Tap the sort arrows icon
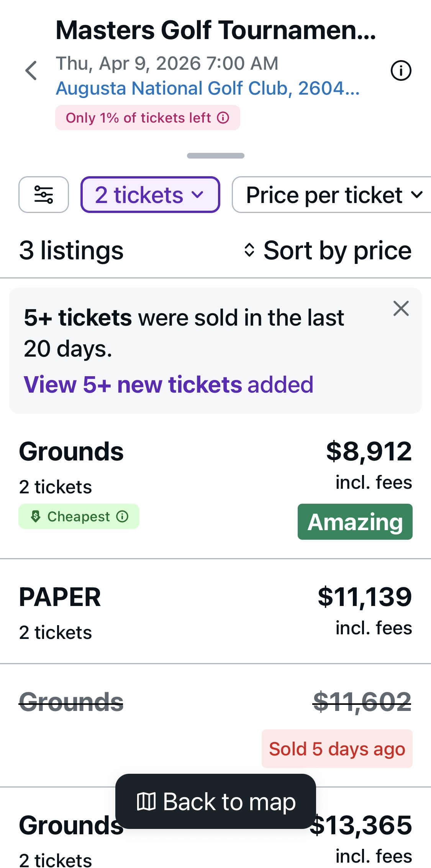 pyautogui.click(x=249, y=250)
